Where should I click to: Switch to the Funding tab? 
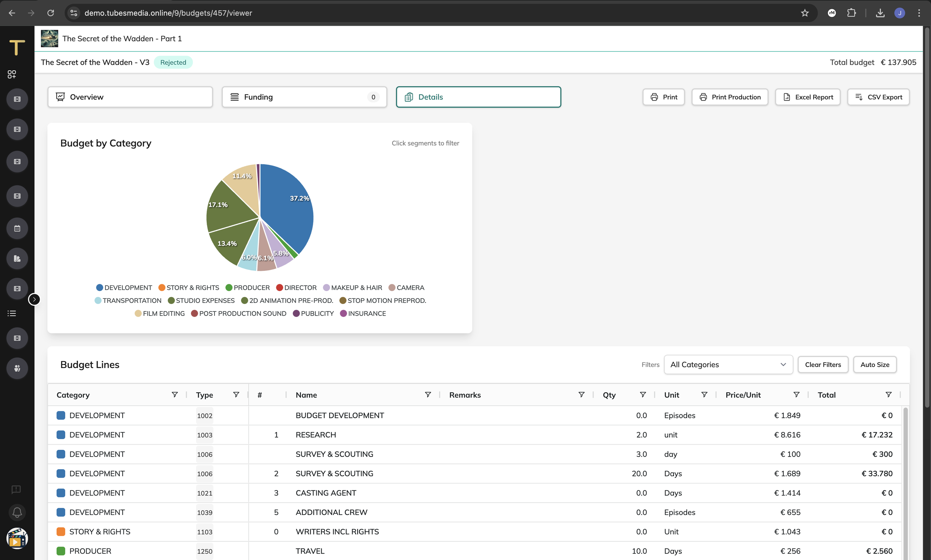coord(304,97)
